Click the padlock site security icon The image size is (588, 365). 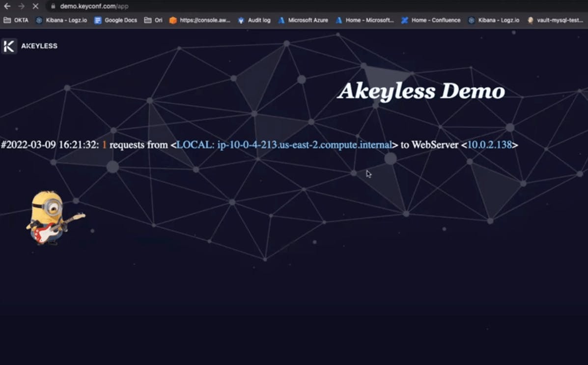point(53,6)
